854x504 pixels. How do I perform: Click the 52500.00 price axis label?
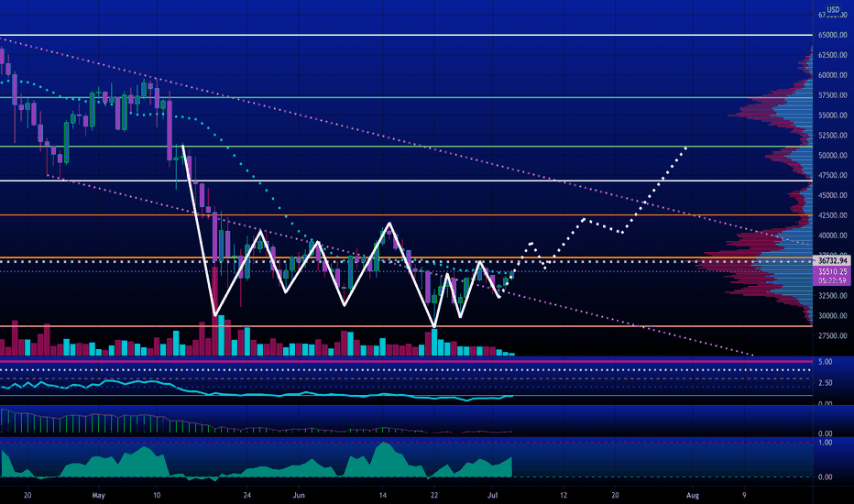833,135
